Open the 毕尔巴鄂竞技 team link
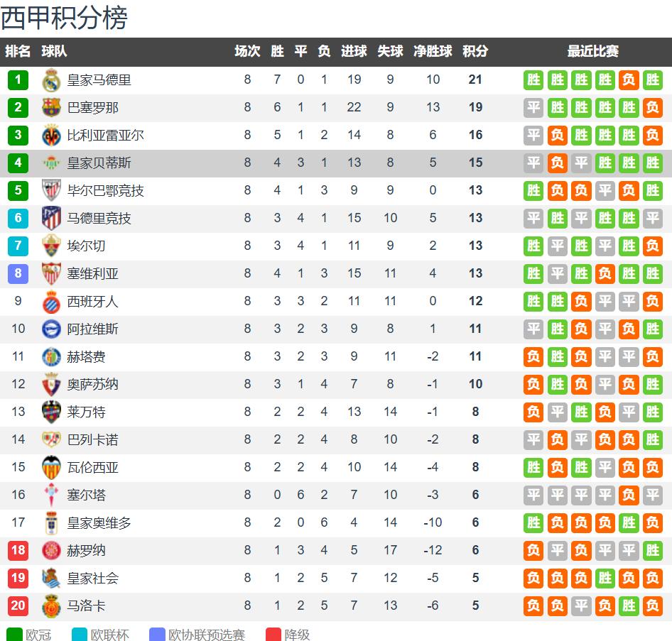672x641 pixels. coord(105,191)
